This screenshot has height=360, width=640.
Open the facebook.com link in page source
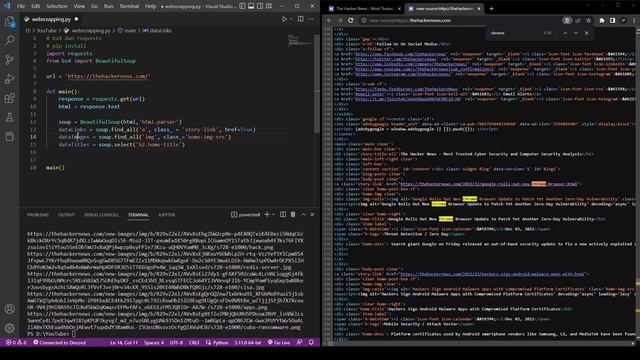click(x=400, y=54)
